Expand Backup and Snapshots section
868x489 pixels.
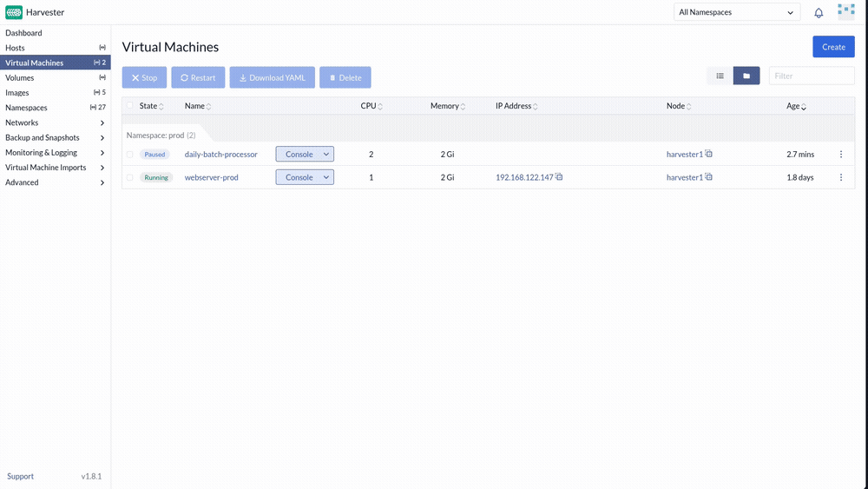click(55, 137)
